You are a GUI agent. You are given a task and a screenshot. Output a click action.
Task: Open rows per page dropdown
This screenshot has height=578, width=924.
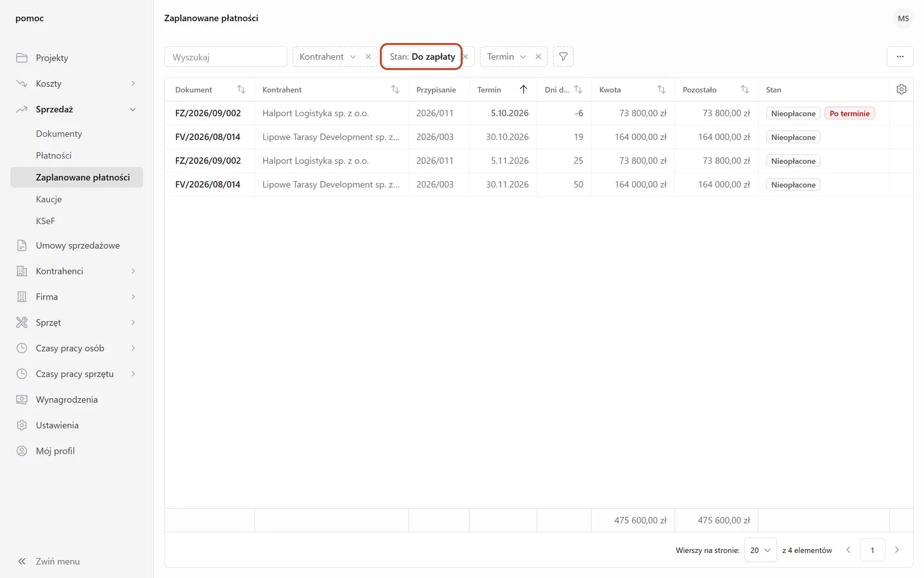760,550
